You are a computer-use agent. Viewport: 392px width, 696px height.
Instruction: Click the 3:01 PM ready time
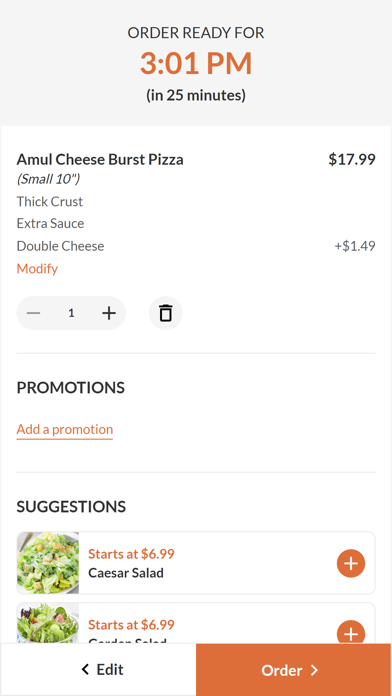tap(196, 63)
